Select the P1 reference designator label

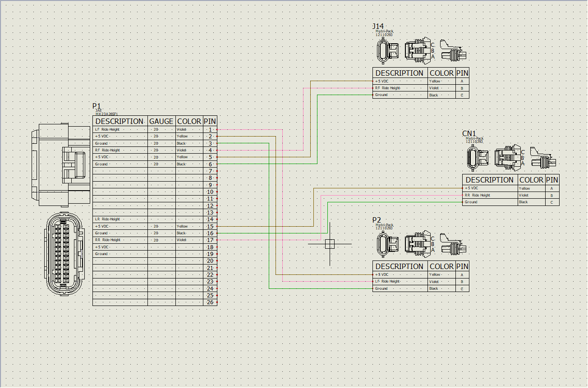(x=97, y=106)
